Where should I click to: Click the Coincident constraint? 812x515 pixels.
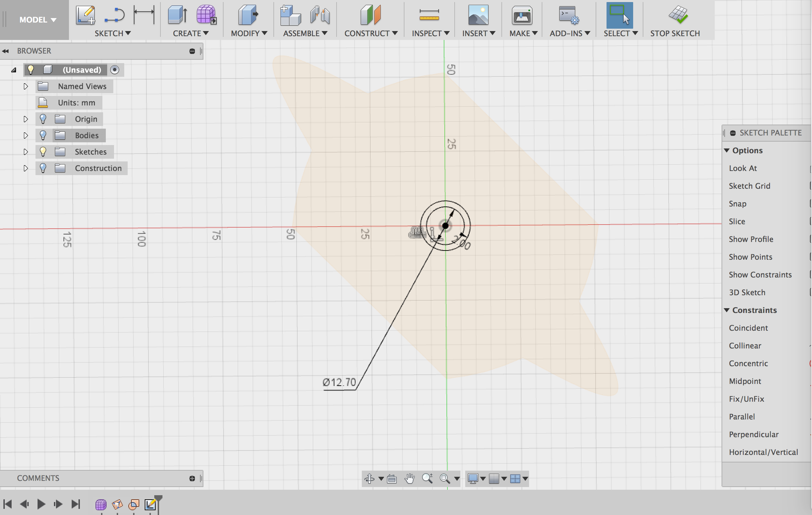748,328
